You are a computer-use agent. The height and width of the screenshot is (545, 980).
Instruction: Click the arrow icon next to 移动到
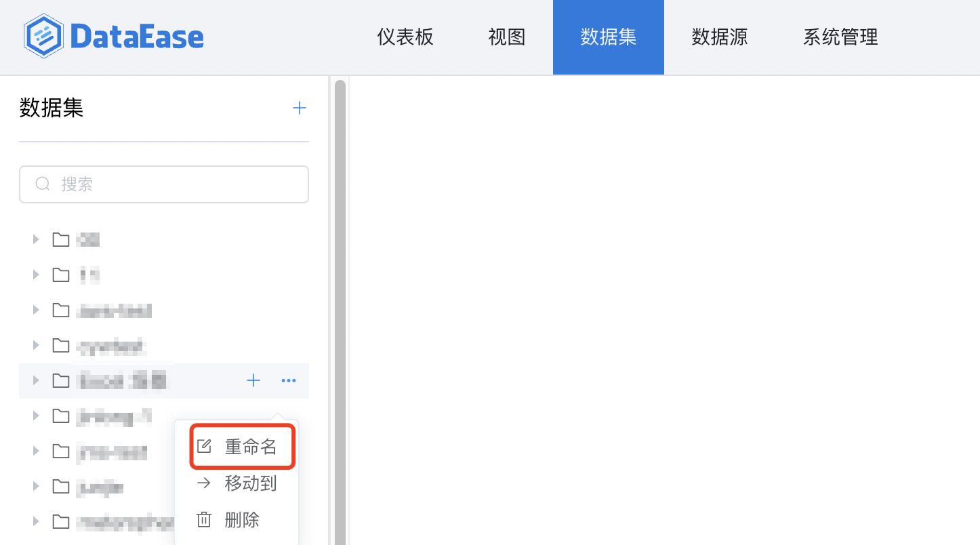pyautogui.click(x=203, y=483)
